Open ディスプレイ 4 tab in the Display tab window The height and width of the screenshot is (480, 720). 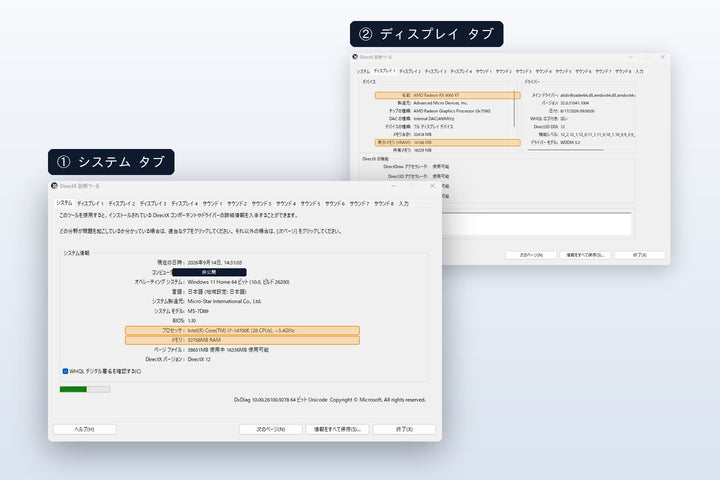click(461, 72)
